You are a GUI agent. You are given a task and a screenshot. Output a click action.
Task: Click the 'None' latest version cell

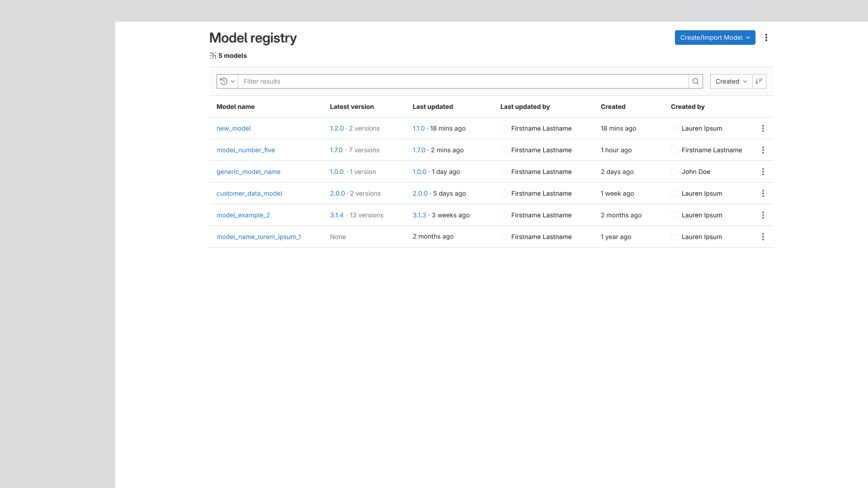[338, 237]
